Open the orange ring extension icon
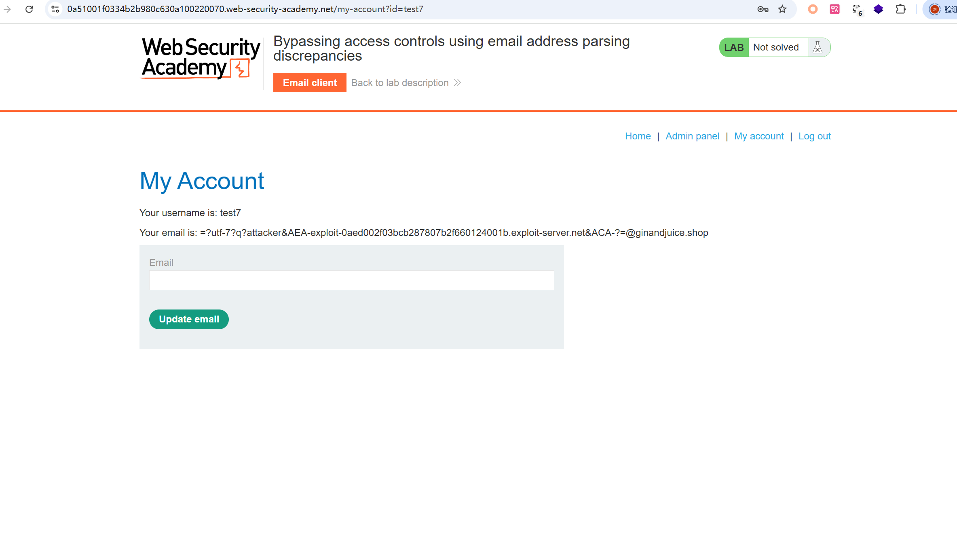This screenshot has height=560, width=957. 813,9
